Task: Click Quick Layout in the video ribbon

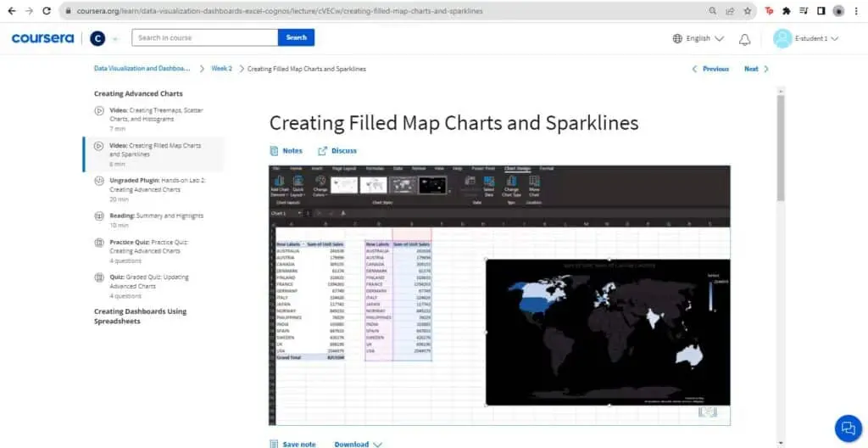Action: 298,187
